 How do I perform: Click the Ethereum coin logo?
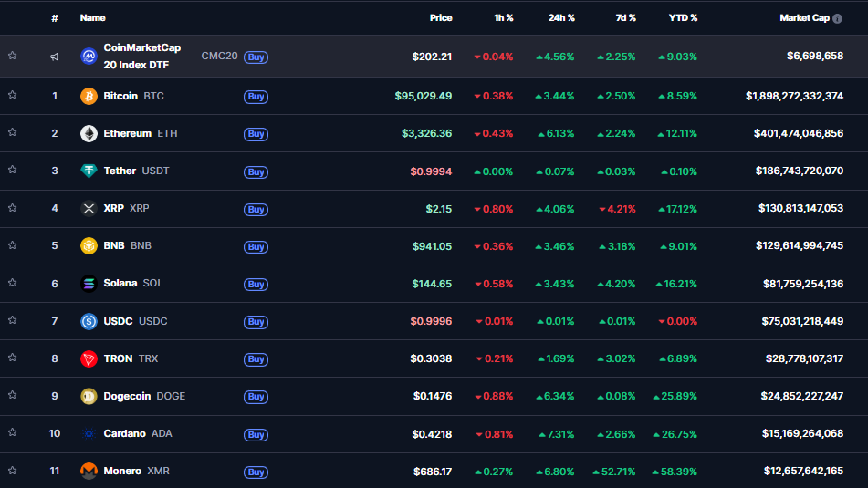(x=89, y=134)
